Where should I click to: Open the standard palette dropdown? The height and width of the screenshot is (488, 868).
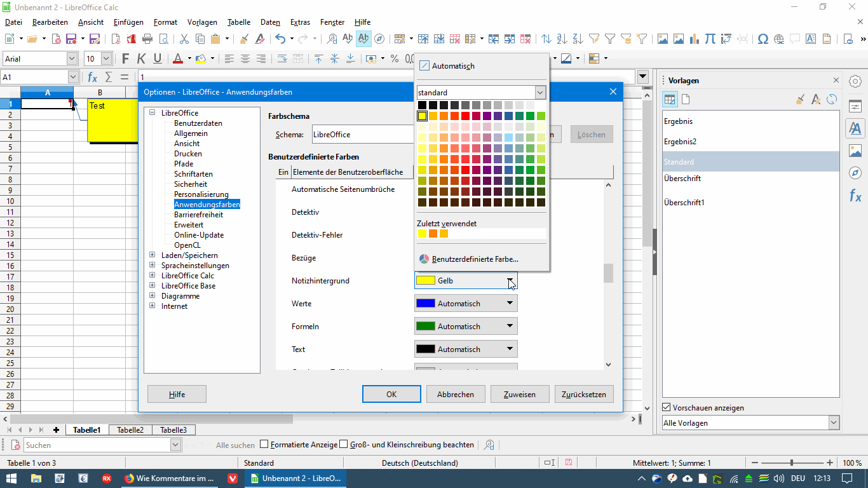coord(540,93)
